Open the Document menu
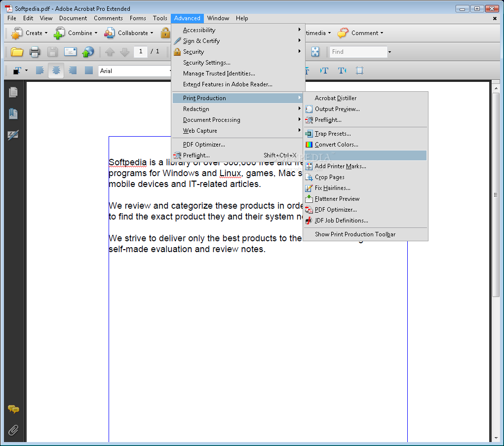The width and height of the screenshot is (504, 446). click(73, 18)
